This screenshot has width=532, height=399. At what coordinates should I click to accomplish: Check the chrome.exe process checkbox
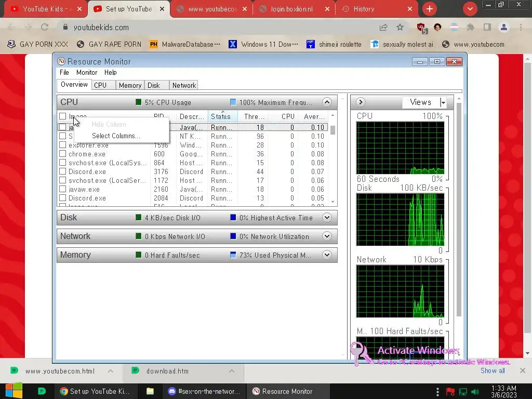(x=62, y=154)
